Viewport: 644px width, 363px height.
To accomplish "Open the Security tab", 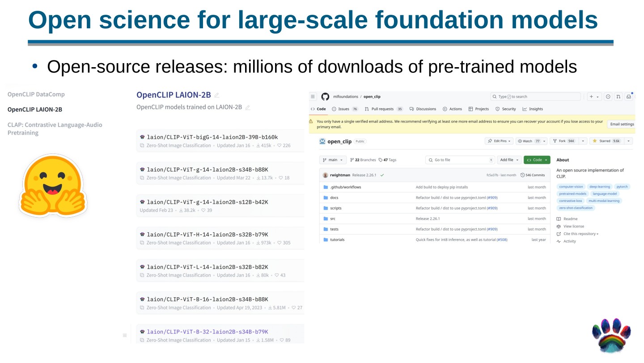I will click(x=505, y=109).
